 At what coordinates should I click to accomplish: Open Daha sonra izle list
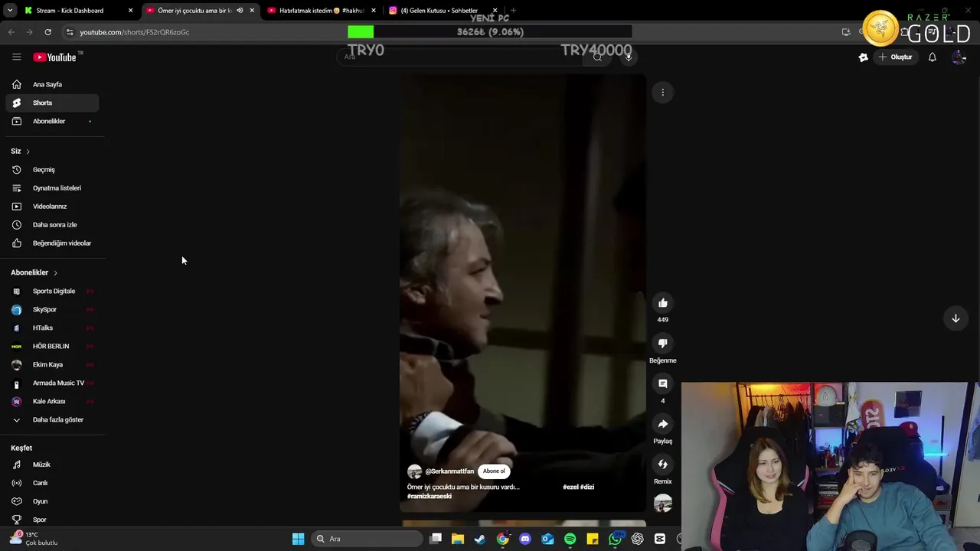[52, 225]
